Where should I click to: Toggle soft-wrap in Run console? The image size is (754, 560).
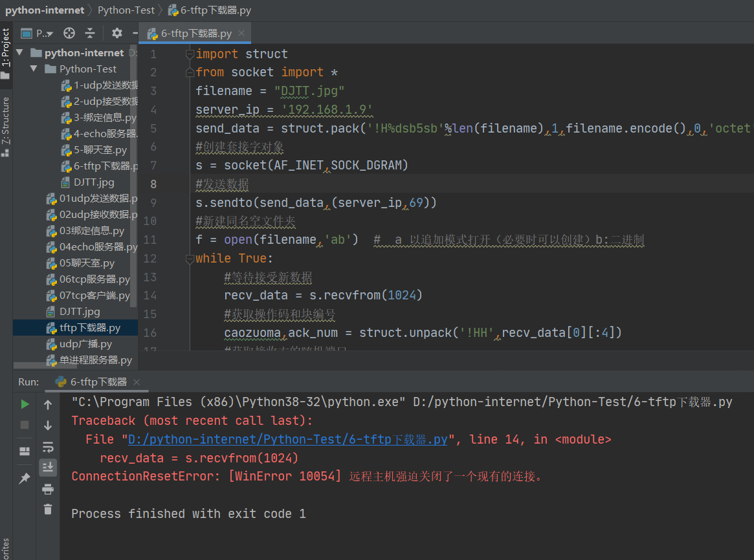[x=48, y=447]
